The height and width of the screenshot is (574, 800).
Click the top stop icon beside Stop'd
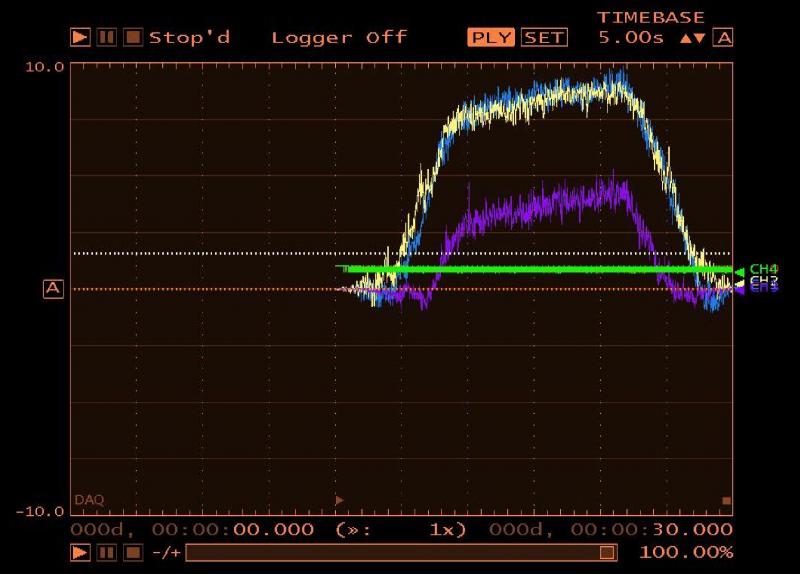132,37
